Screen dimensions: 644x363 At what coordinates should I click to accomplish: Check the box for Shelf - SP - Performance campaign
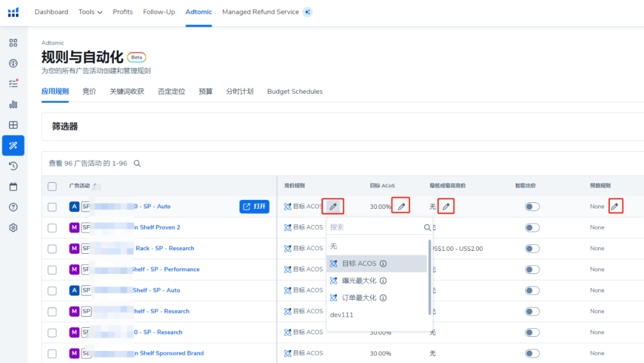coord(52,270)
